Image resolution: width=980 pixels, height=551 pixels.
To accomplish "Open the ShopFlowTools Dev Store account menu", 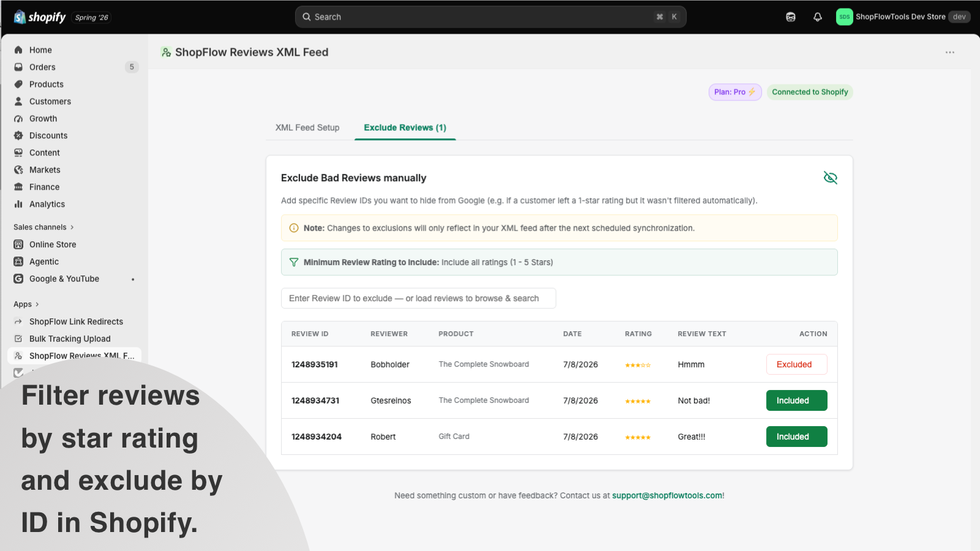I will point(903,17).
